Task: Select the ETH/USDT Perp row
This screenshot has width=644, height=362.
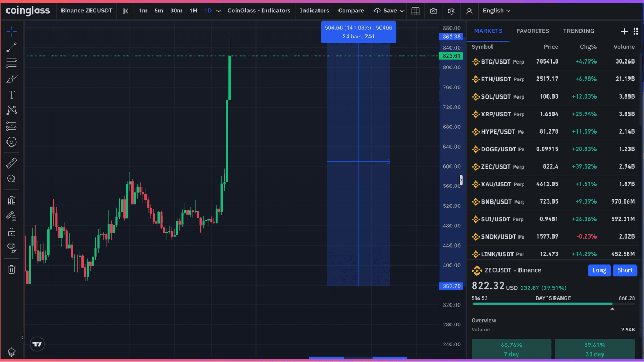Action: click(553, 79)
